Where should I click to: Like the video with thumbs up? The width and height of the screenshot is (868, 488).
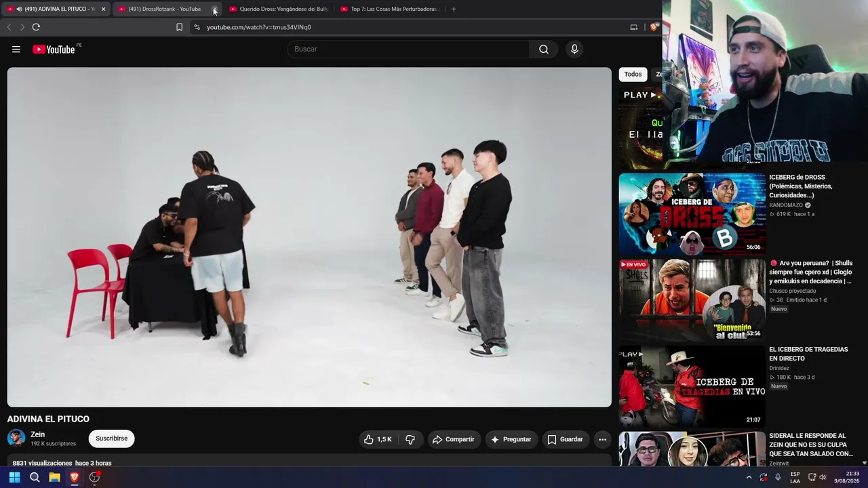378,439
